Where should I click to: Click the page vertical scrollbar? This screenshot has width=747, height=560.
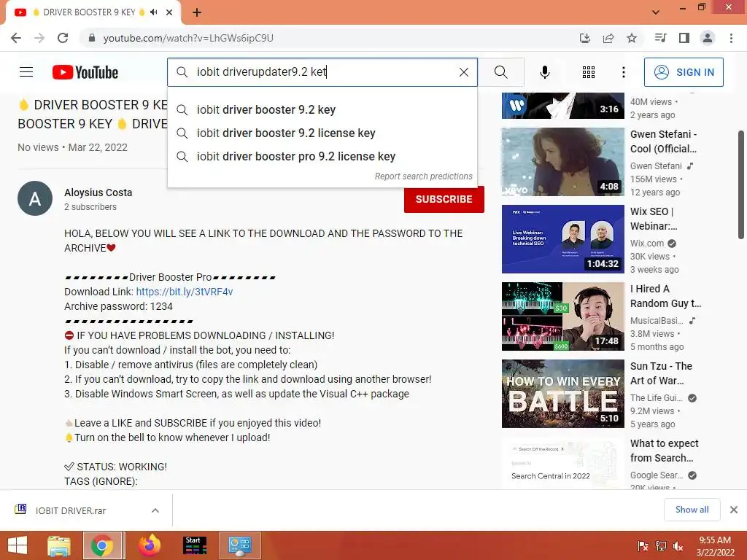[742, 184]
